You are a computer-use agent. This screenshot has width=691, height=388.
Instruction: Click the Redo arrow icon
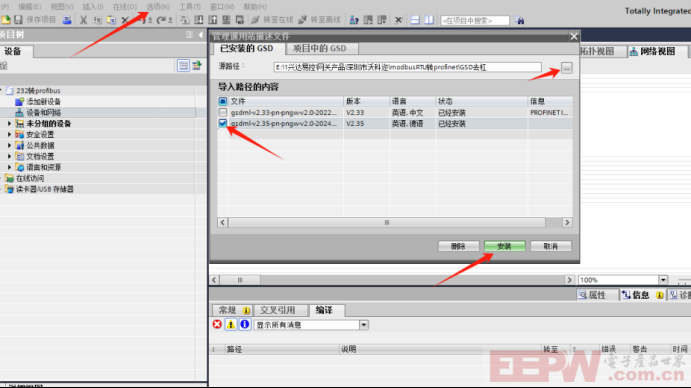161,20
